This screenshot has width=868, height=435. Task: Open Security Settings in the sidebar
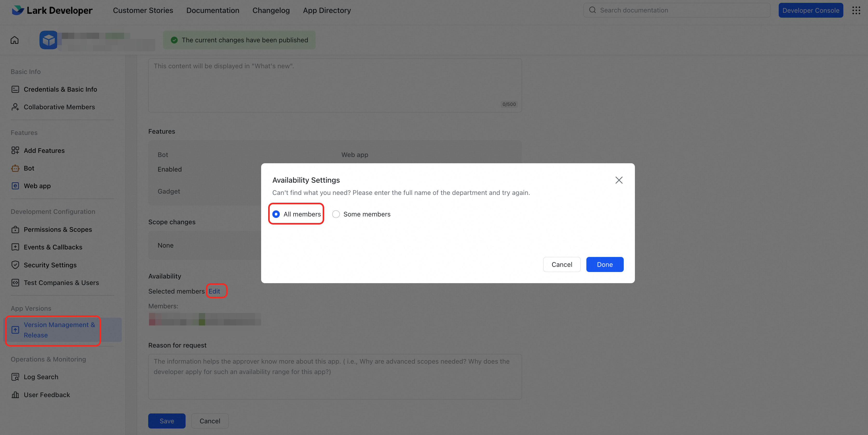pyautogui.click(x=50, y=265)
